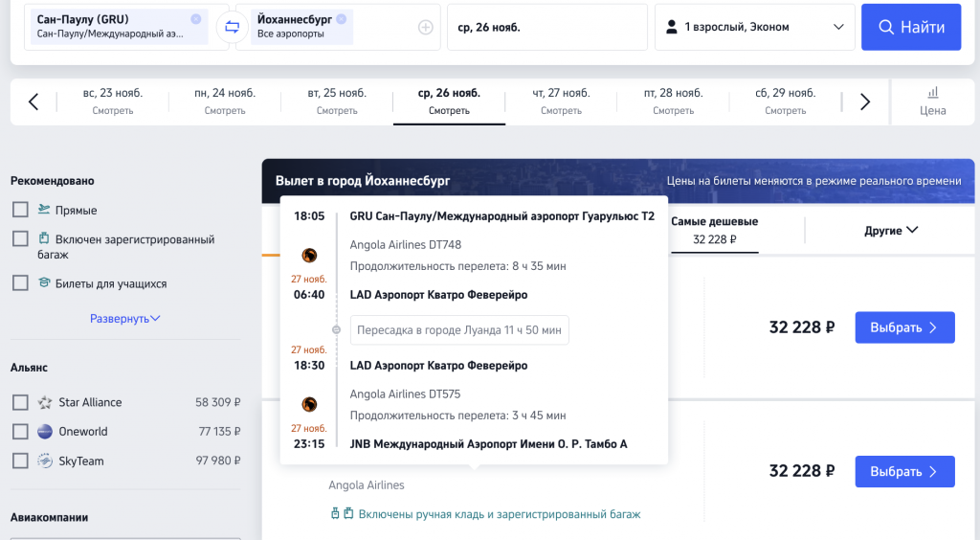Click the student tickets cap icon
Screen dimensions: 980x540
pos(44,282)
